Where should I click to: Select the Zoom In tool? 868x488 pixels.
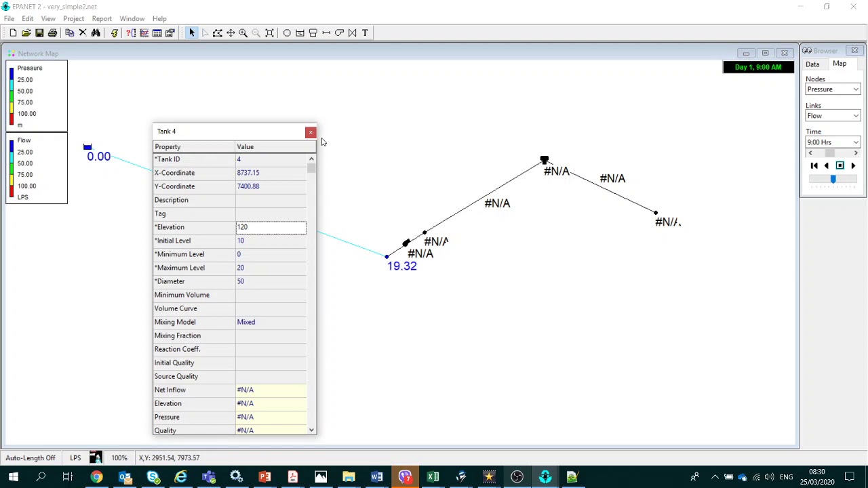click(243, 33)
